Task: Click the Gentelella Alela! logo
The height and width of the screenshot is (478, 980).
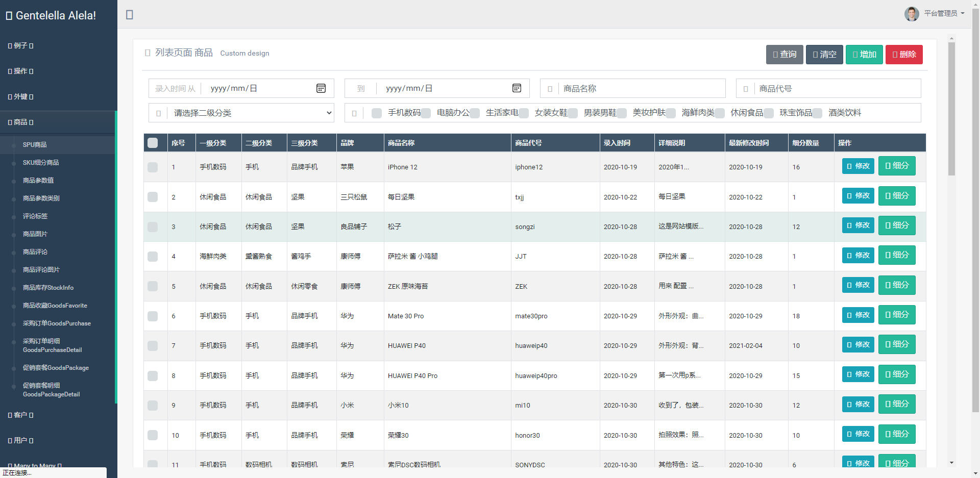Action: click(51, 15)
